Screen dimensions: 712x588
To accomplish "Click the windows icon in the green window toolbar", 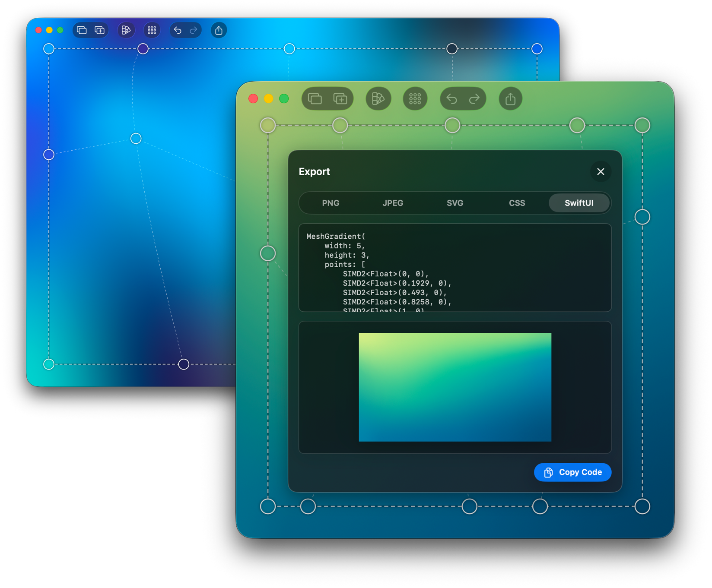I will tap(315, 99).
